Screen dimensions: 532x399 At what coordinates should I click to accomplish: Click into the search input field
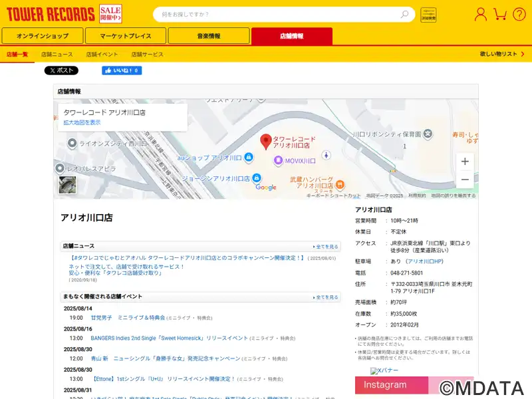click(278, 14)
